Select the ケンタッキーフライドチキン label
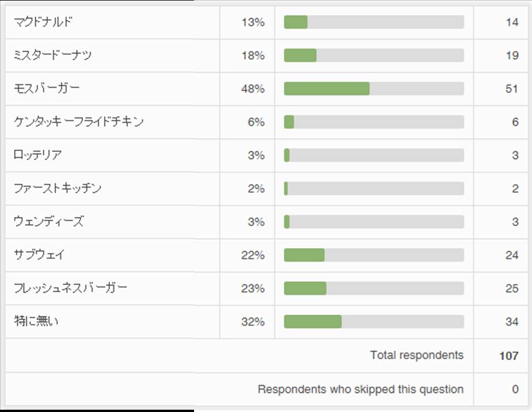Viewport: 532px width, 412px height. (79, 122)
